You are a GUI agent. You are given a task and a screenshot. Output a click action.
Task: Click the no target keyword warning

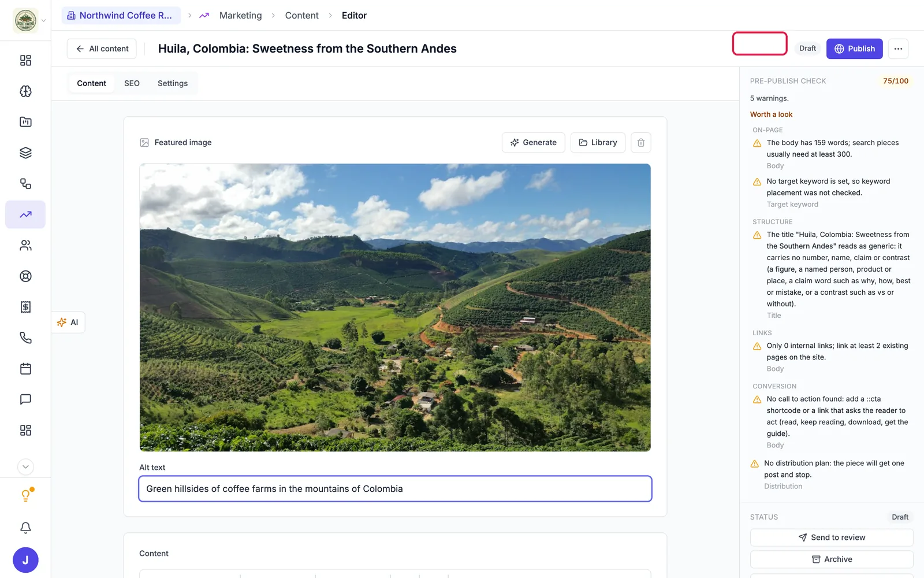(x=832, y=192)
